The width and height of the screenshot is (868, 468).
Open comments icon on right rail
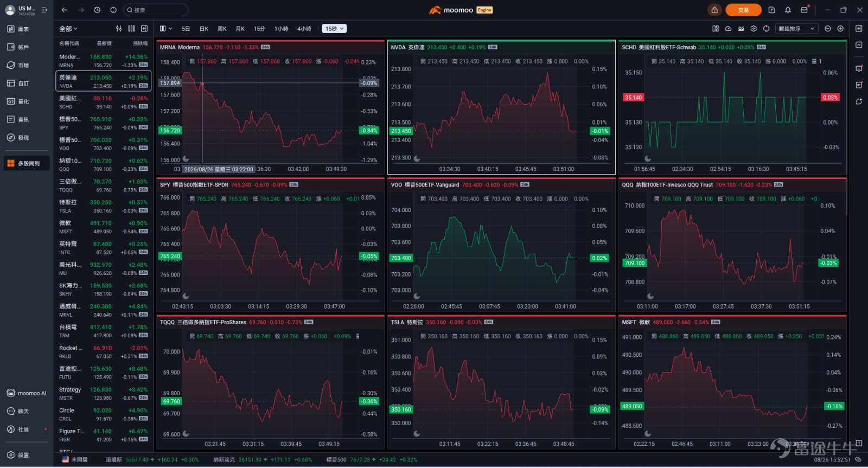tap(859, 69)
